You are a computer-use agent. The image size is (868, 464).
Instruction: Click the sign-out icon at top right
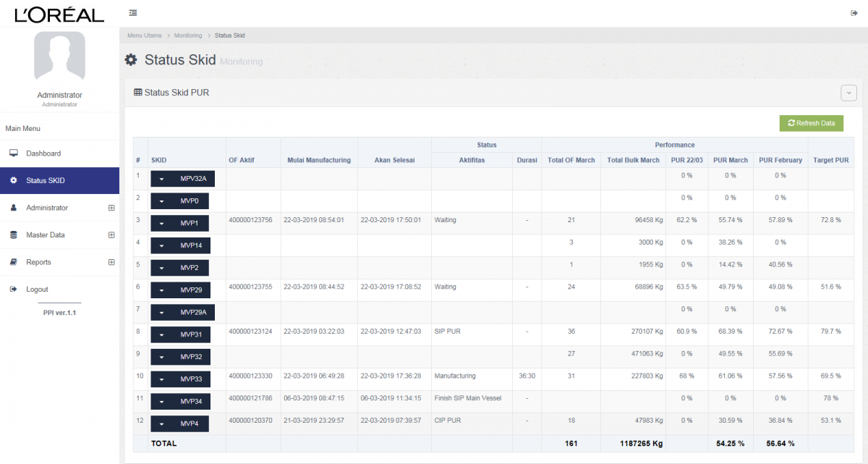(x=854, y=13)
